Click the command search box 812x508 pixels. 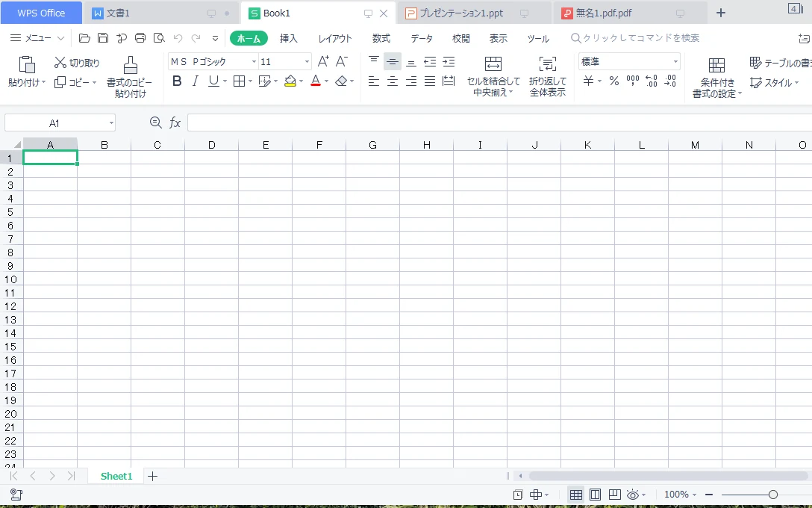tap(635, 38)
